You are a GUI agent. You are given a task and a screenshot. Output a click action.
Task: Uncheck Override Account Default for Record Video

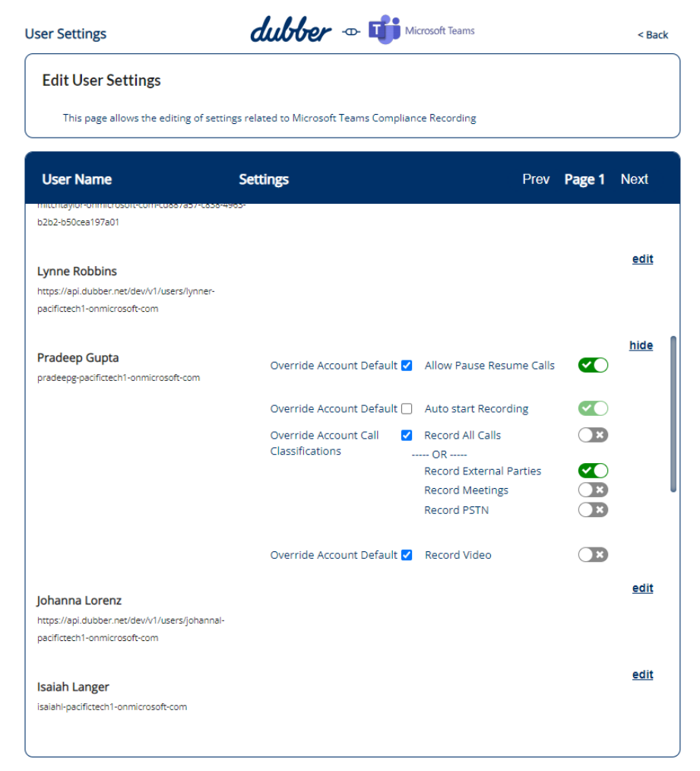point(407,554)
